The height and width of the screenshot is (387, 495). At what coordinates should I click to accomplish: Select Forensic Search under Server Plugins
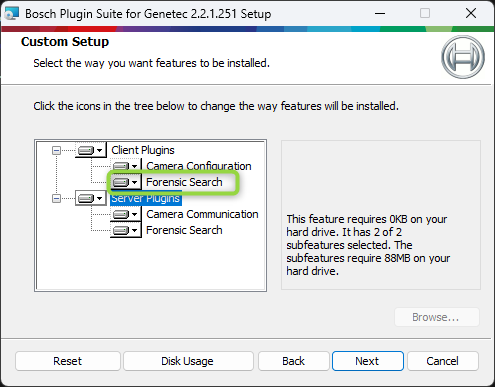184,230
